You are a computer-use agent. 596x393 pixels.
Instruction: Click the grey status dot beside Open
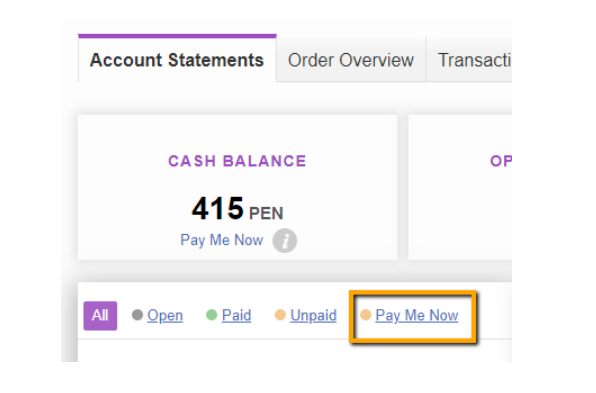point(137,315)
